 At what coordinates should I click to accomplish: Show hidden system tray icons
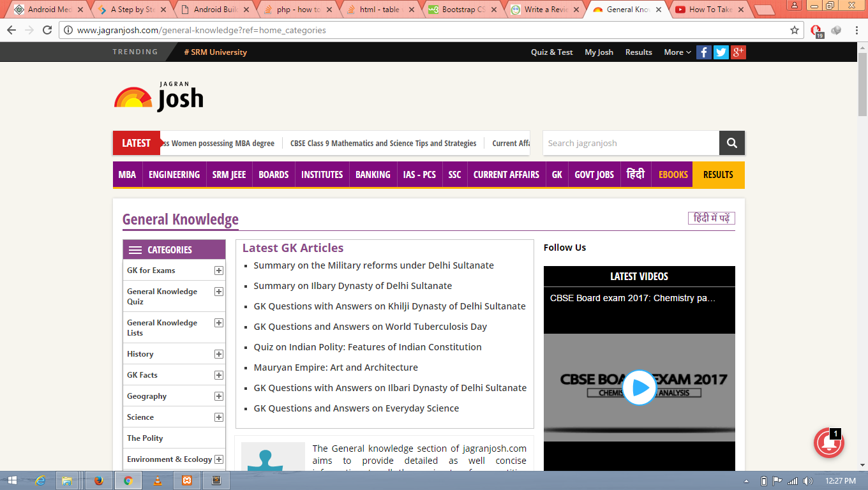pyautogui.click(x=747, y=480)
